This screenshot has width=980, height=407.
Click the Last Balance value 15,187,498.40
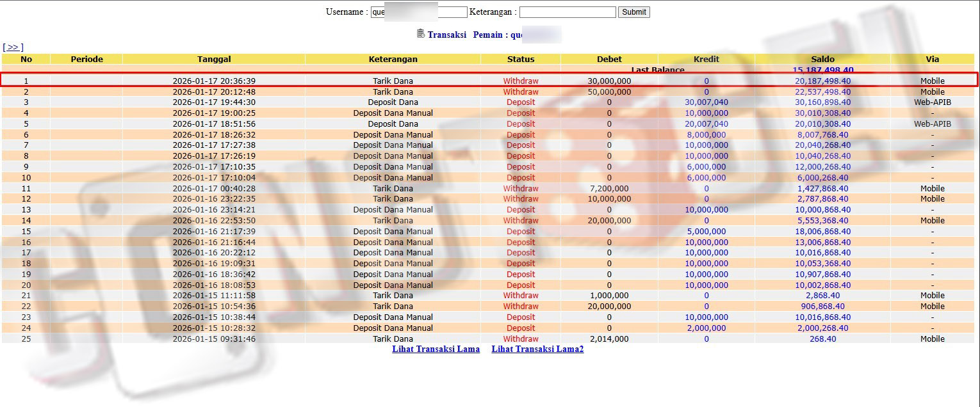point(822,70)
